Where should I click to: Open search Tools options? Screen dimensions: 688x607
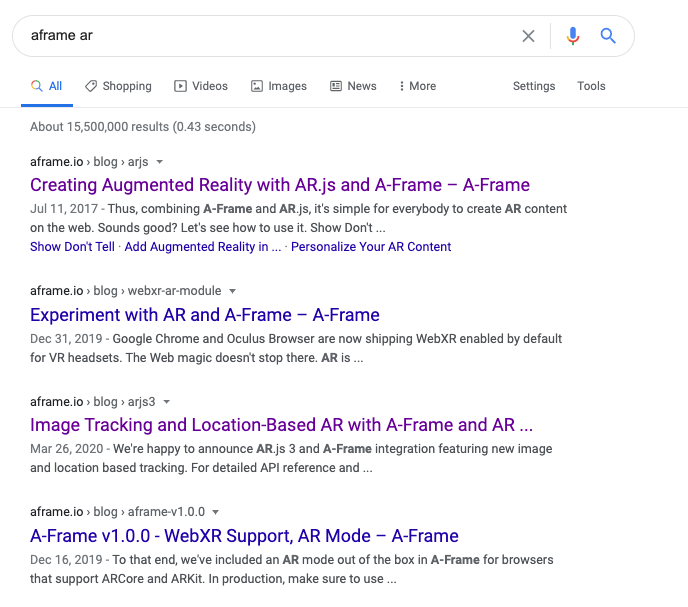tap(591, 86)
